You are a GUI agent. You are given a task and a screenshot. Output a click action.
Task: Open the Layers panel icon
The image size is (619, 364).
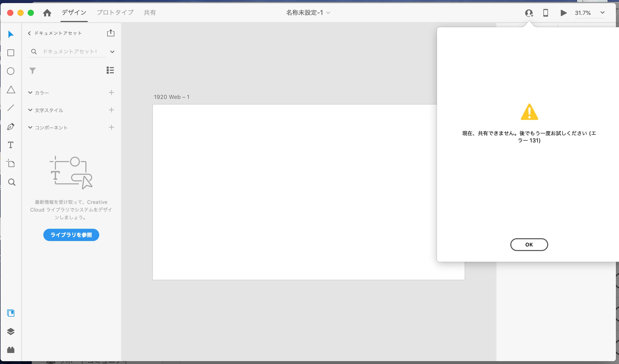point(11,331)
